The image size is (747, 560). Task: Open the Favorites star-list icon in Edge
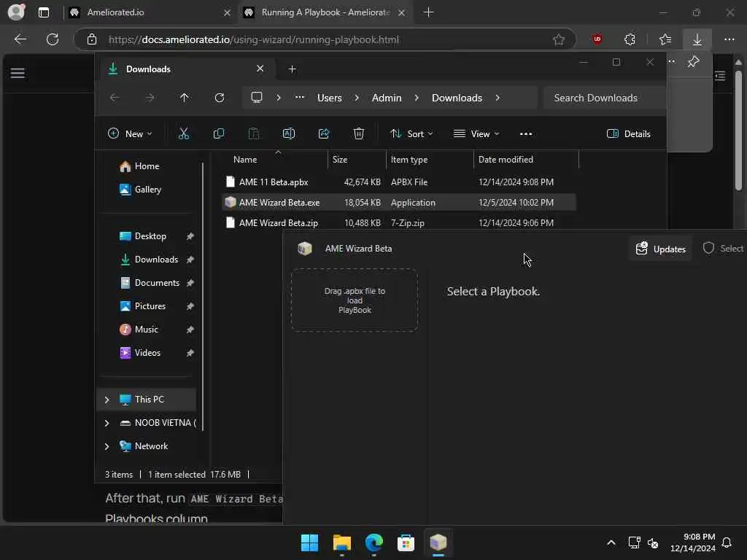pyautogui.click(x=665, y=39)
